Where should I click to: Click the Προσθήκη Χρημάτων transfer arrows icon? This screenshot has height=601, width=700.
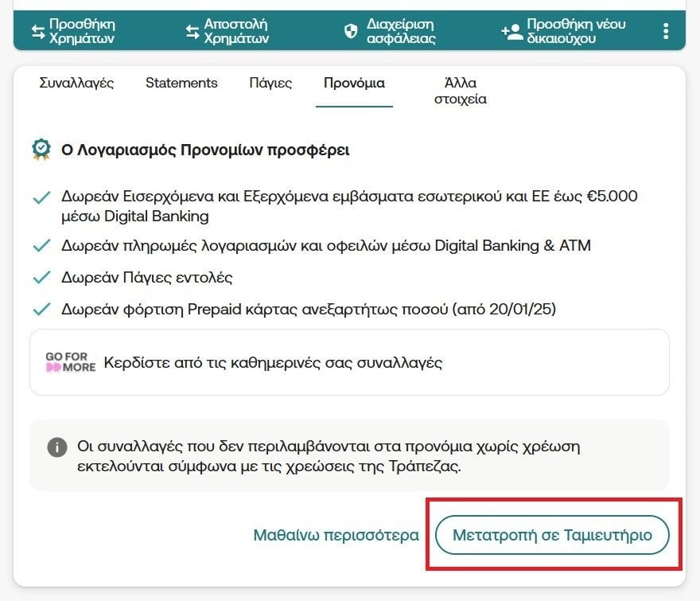coord(38,31)
